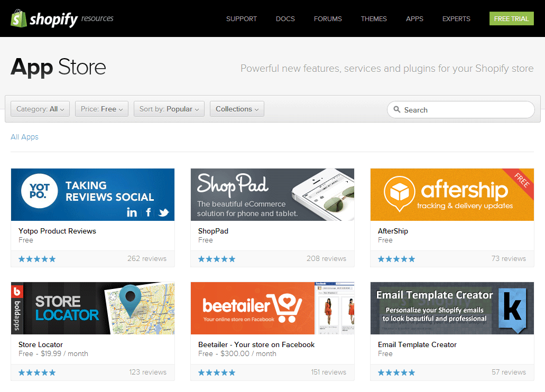Click the Twitter bird icon in Yotpo banner
545x392 pixels.
coord(163,212)
